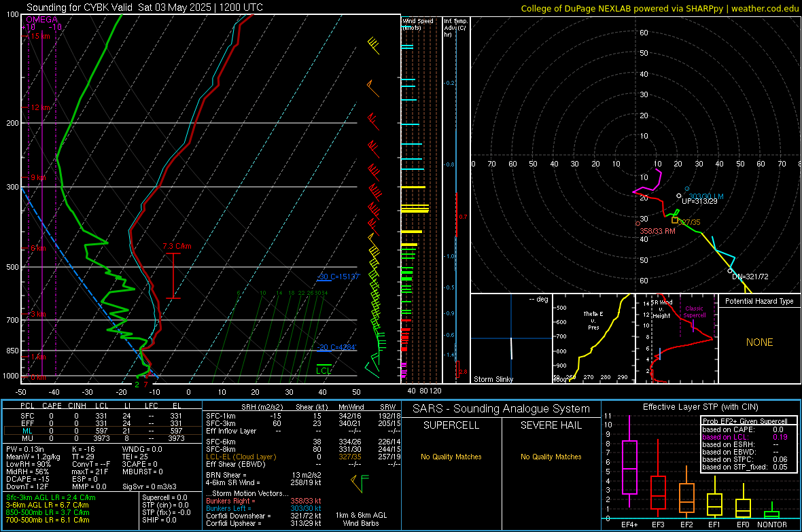Viewport: 802px width, 532px height.
Task: Click the LCL-EL (Cloud Layer) row
Action: tap(303, 457)
